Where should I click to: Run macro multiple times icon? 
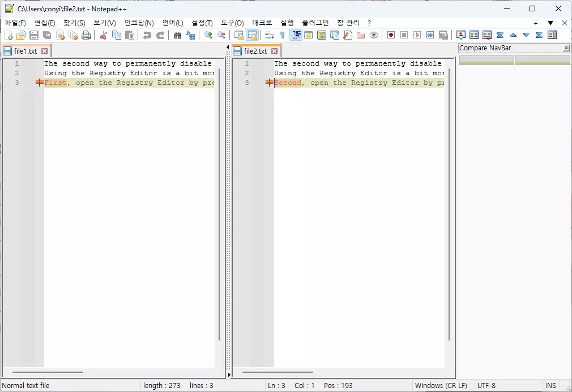click(x=430, y=35)
